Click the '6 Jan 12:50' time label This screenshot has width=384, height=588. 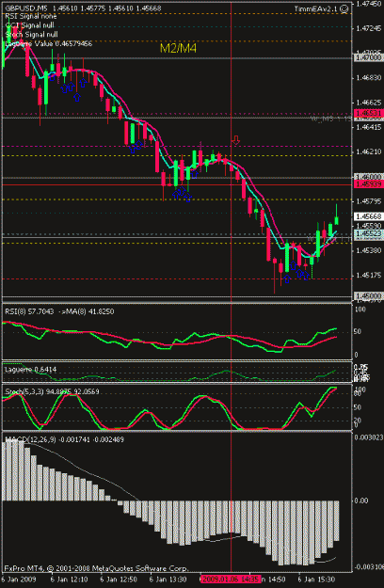119,579
